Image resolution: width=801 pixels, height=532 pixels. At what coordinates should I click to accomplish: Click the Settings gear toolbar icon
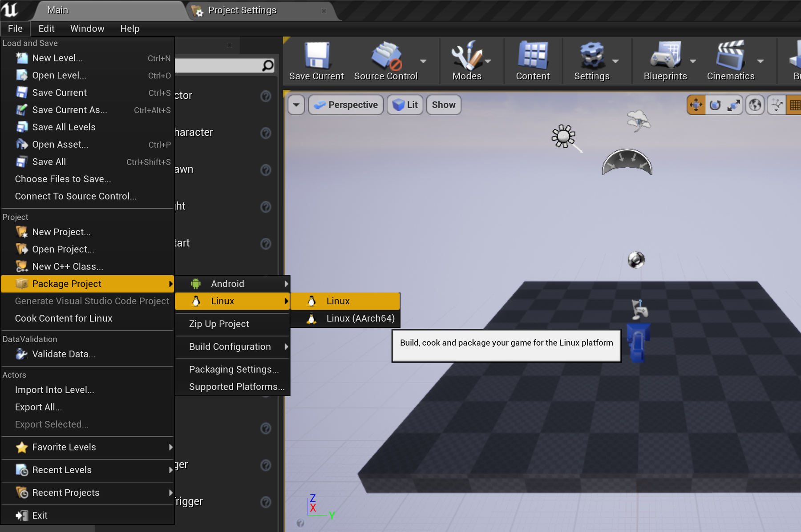[592, 56]
